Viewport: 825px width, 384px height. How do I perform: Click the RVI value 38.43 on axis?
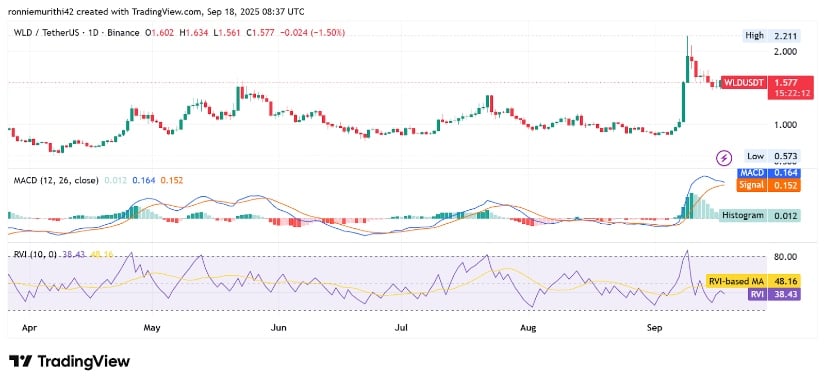coord(784,295)
